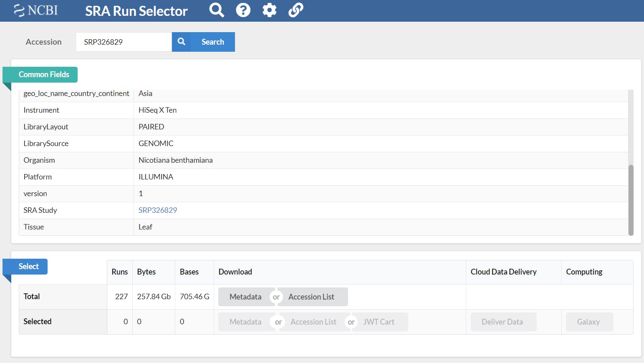Open settings gear icon in header
Viewport: 644px width, 363px height.
(269, 10)
